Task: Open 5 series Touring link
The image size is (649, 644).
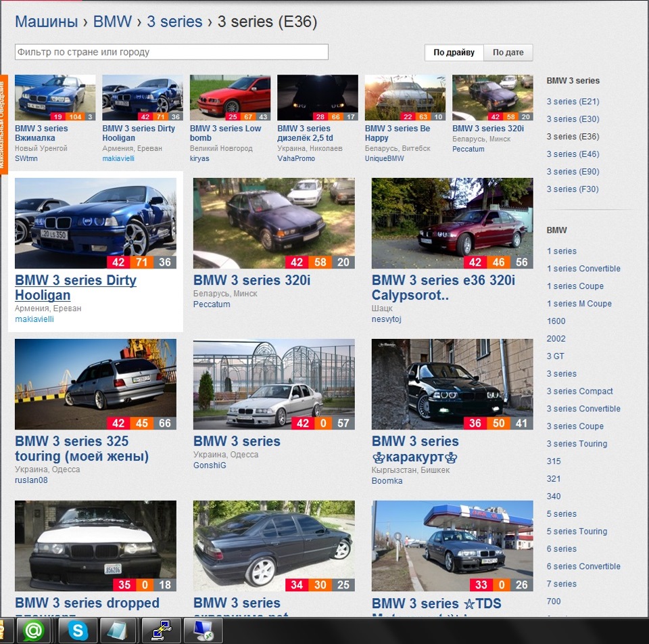Action: [x=577, y=531]
